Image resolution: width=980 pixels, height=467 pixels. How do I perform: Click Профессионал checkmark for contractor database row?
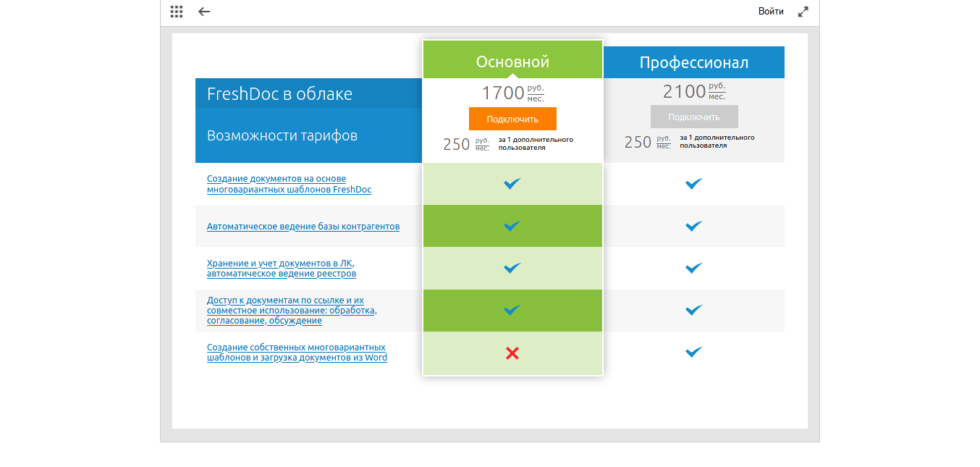[x=693, y=226]
